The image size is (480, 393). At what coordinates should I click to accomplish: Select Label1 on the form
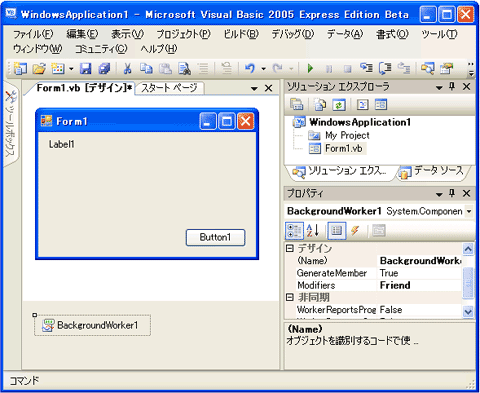[61, 144]
